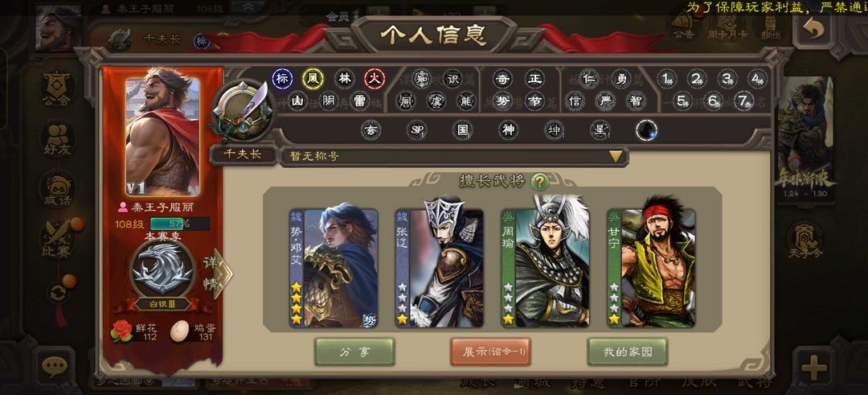Screen dimensions: 868x395
Task: Click the sword weapon badge icon
Action: pyautogui.click(x=244, y=109)
